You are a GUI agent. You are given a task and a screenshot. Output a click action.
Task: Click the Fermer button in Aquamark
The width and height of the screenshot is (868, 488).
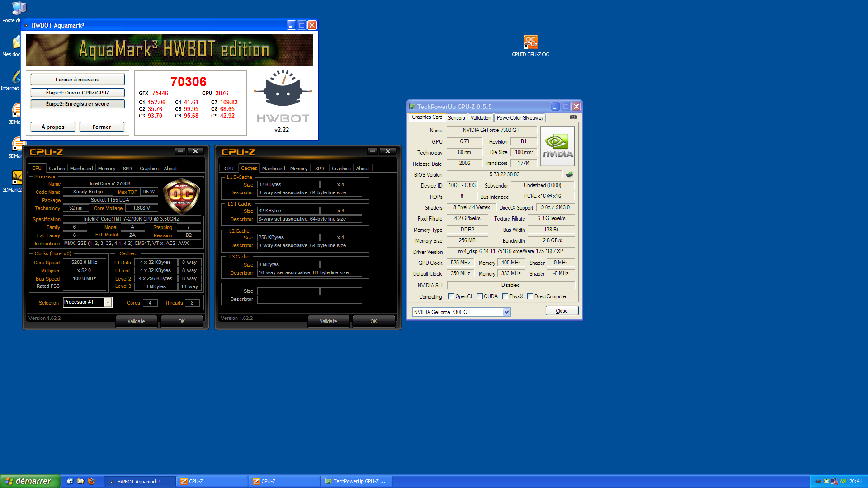coord(102,127)
